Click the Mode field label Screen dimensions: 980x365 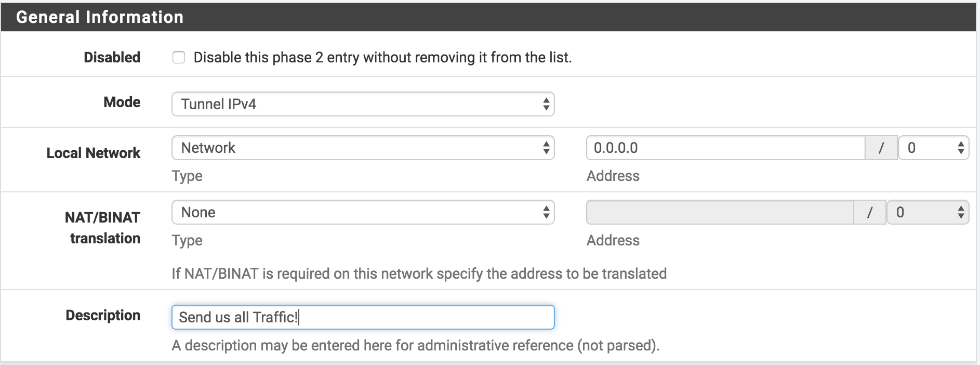(122, 102)
